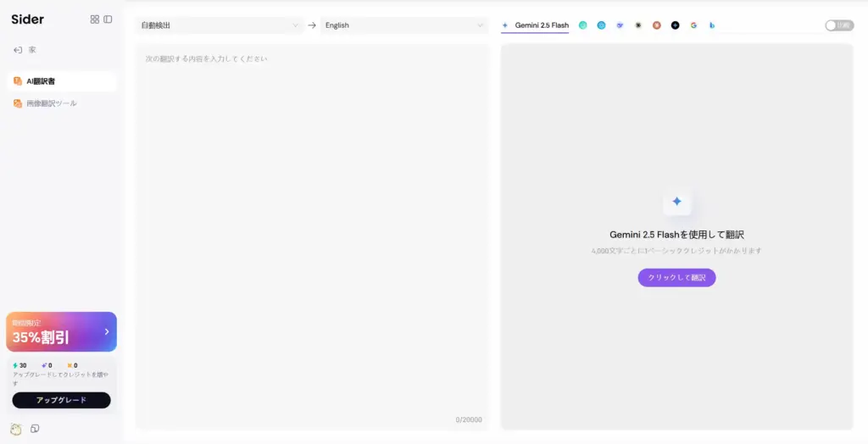Viewport: 868px width, 444px height.
Task: Open the apps grid icon beside Sider
Action: click(95, 19)
